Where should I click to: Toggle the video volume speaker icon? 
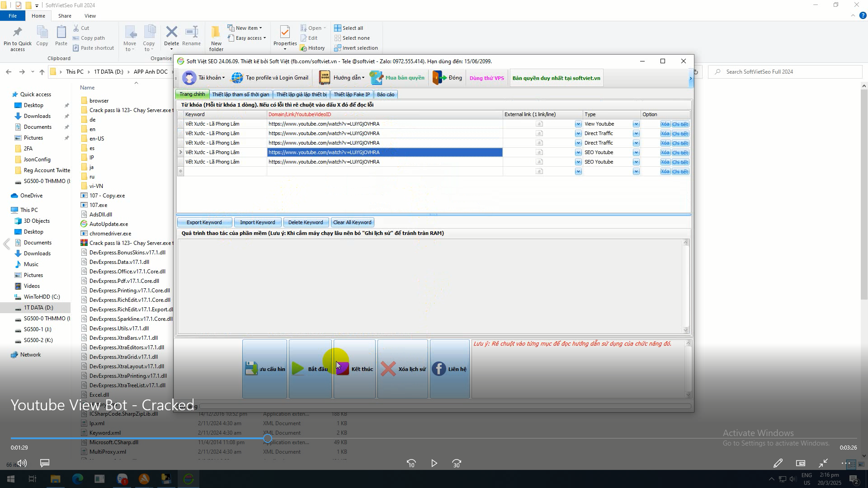22,463
